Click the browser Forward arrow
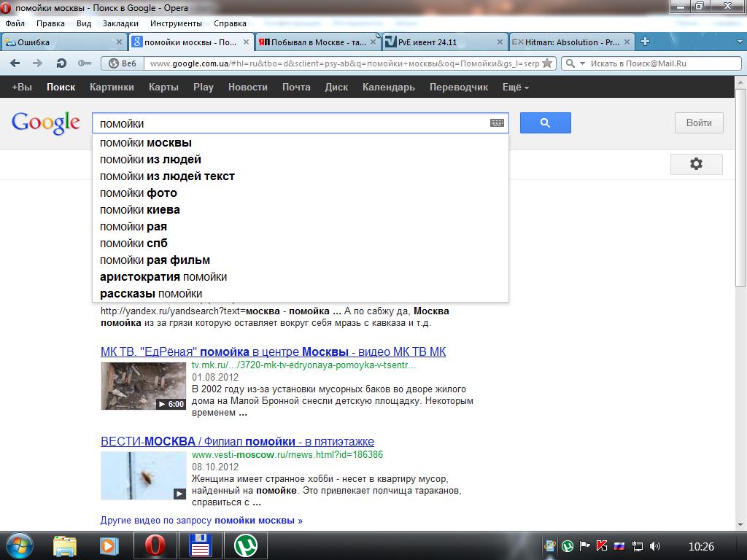Screen dimensions: 747x560 (x=38, y=63)
